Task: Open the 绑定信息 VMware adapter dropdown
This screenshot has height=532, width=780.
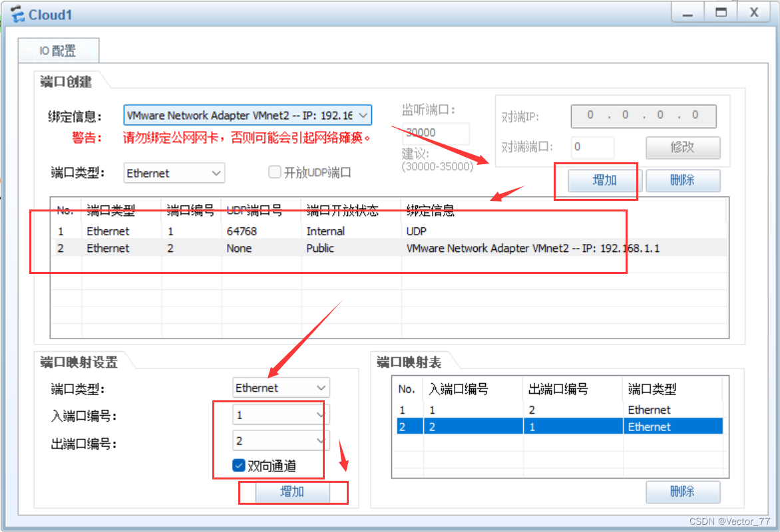Action: click(247, 115)
